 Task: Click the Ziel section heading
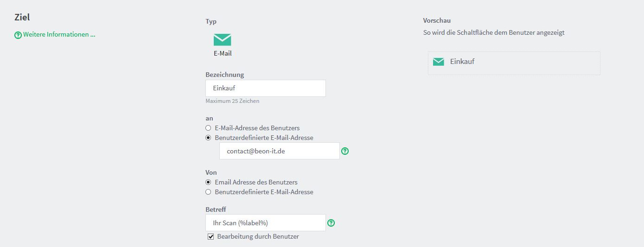click(x=22, y=17)
